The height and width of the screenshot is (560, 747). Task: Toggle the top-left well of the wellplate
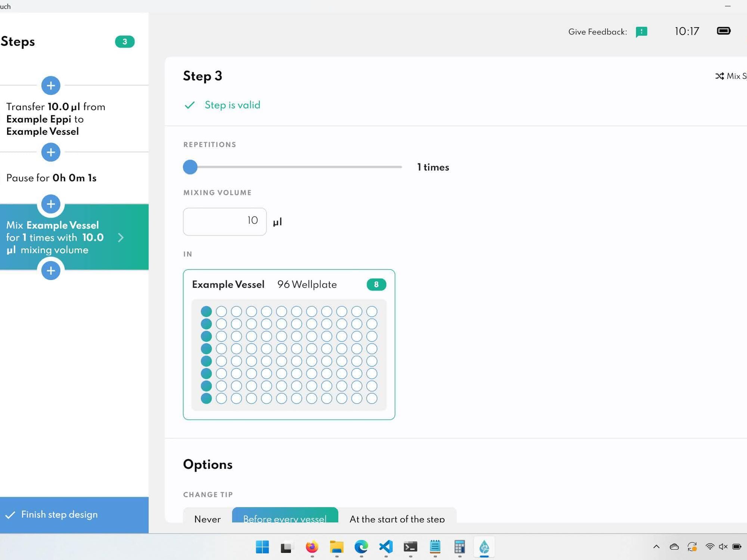[206, 311]
